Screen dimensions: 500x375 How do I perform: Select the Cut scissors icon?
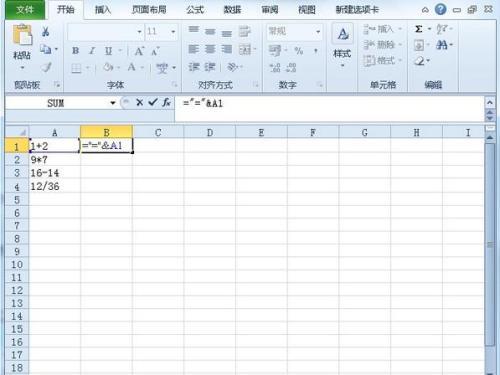pos(45,32)
